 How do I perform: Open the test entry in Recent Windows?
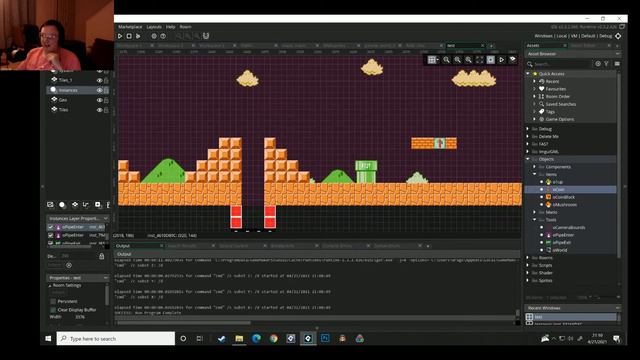[x=571, y=317]
